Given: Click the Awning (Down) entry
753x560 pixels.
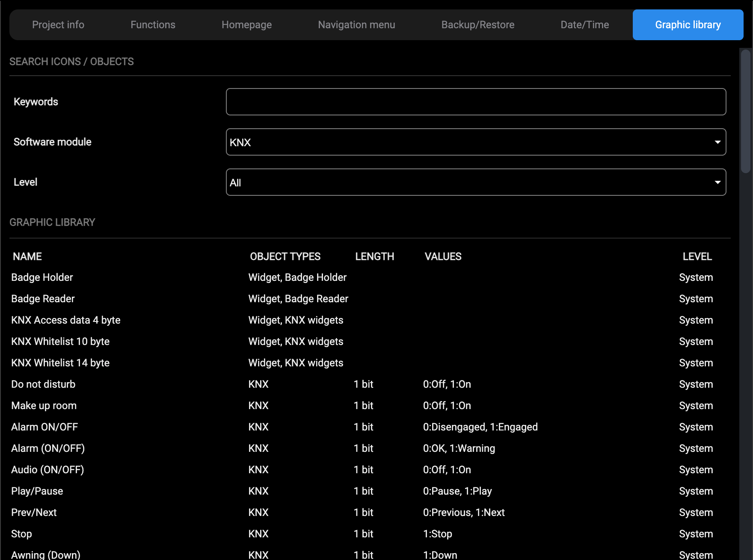Looking at the screenshot, I should [46, 555].
